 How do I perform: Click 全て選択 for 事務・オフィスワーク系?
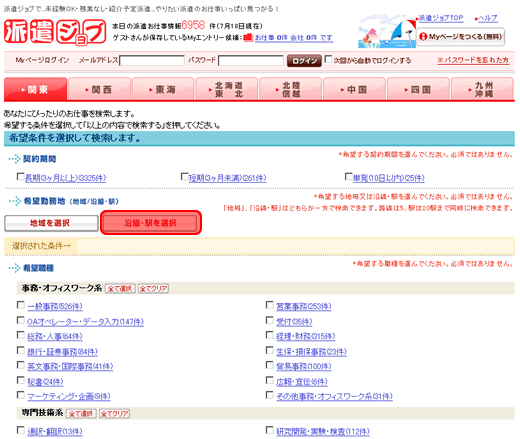(x=120, y=288)
